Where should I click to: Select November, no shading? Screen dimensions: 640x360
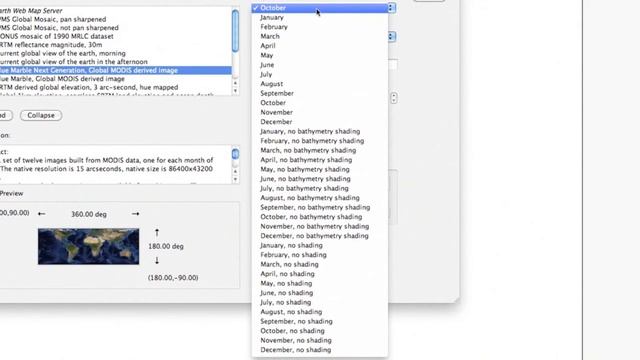(x=320, y=340)
